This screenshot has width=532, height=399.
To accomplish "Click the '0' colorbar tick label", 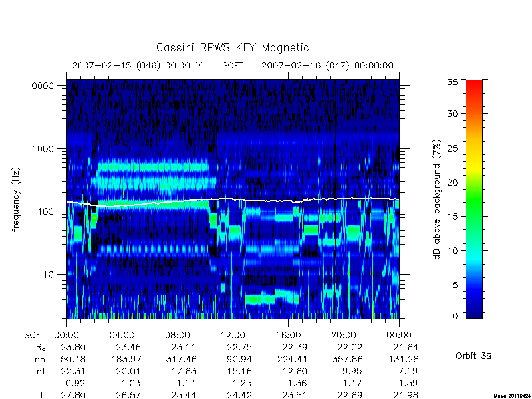I will 455,317.
